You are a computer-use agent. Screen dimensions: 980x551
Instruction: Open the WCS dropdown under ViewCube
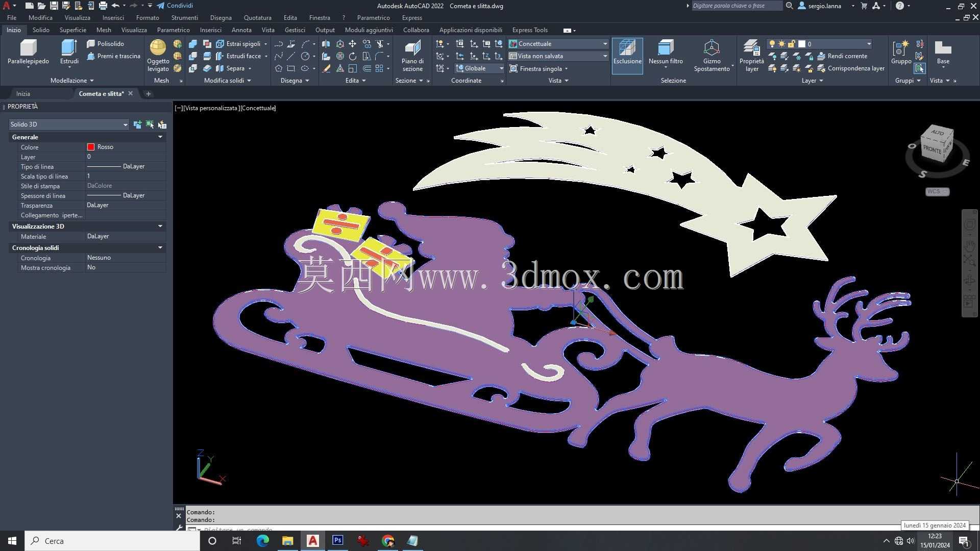(937, 192)
